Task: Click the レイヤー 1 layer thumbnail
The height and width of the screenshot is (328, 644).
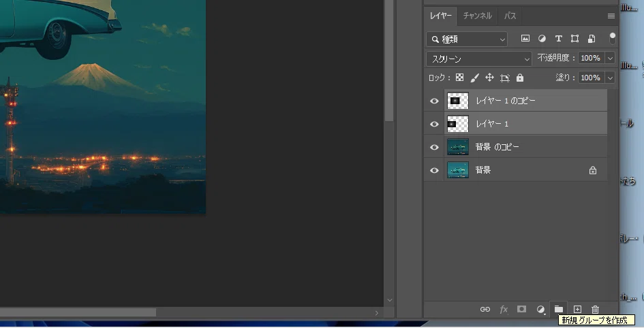Action: (x=457, y=124)
